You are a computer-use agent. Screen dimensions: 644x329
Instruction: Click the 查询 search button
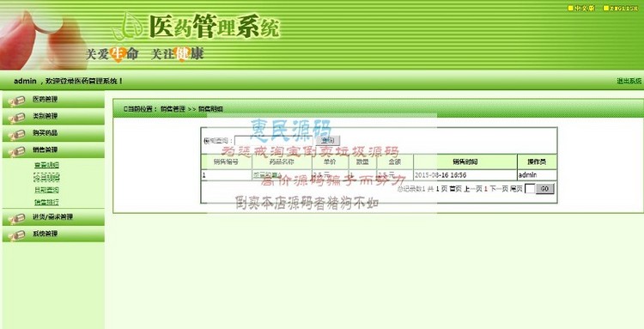(328, 141)
